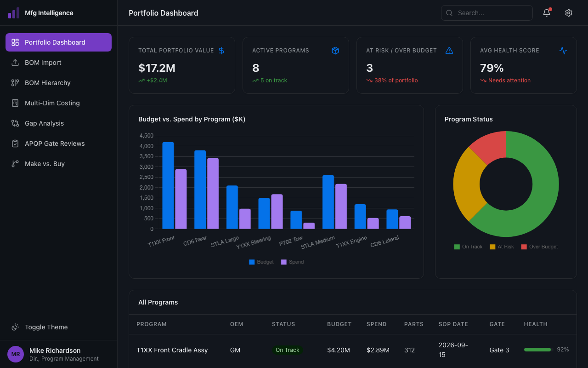Viewport: 588px width, 368px height.
Task: Toggle On Track slice in Program Status legend
Action: click(x=468, y=247)
